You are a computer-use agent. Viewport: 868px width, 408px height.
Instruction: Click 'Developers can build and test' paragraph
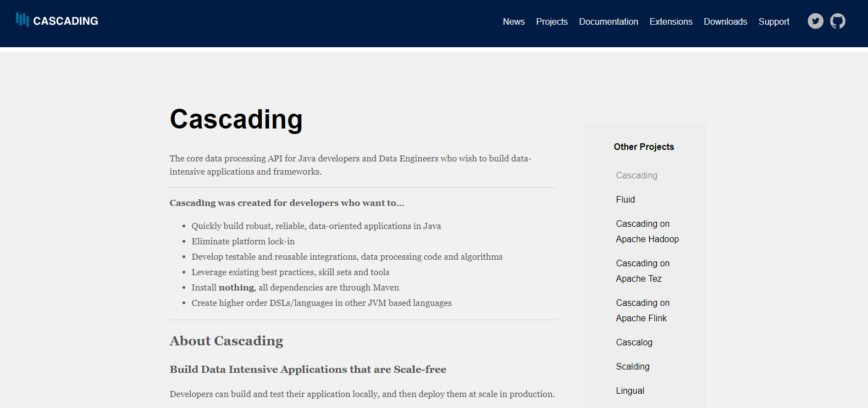(362, 394)
